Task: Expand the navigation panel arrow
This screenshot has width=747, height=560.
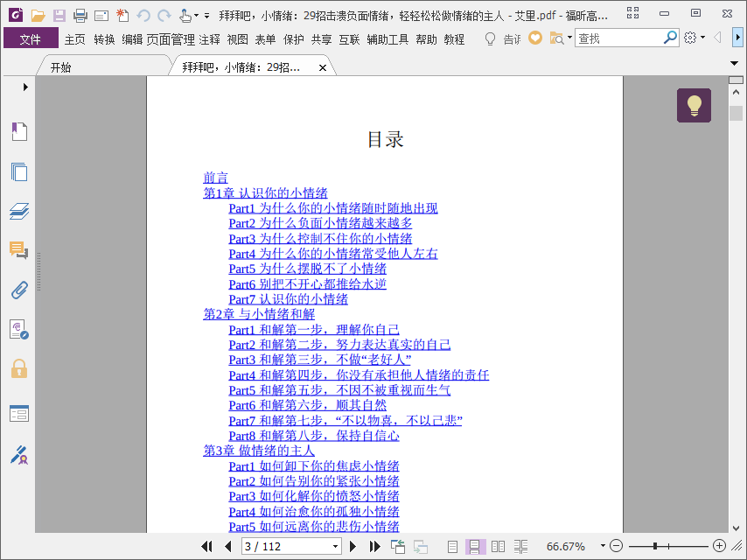Action: coord(25,87)
